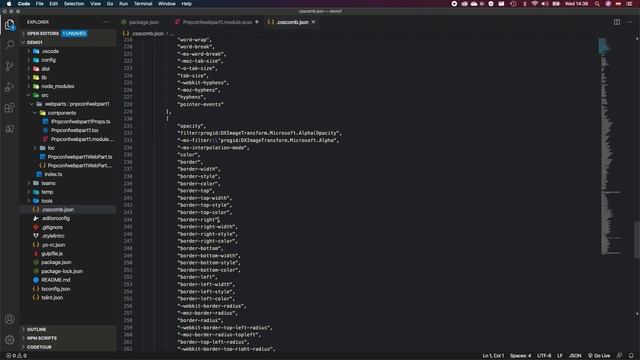Collapse the src folder

(x=44, y=95)
